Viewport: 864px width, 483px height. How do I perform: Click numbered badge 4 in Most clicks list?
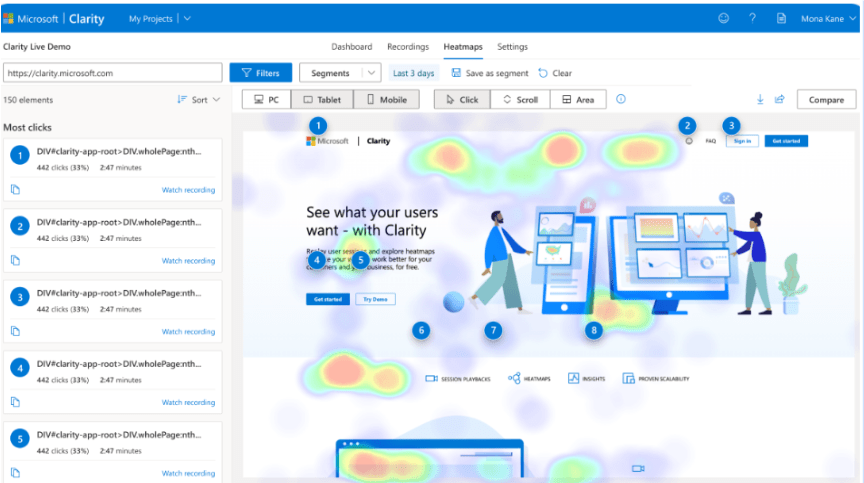coord(20,368)
